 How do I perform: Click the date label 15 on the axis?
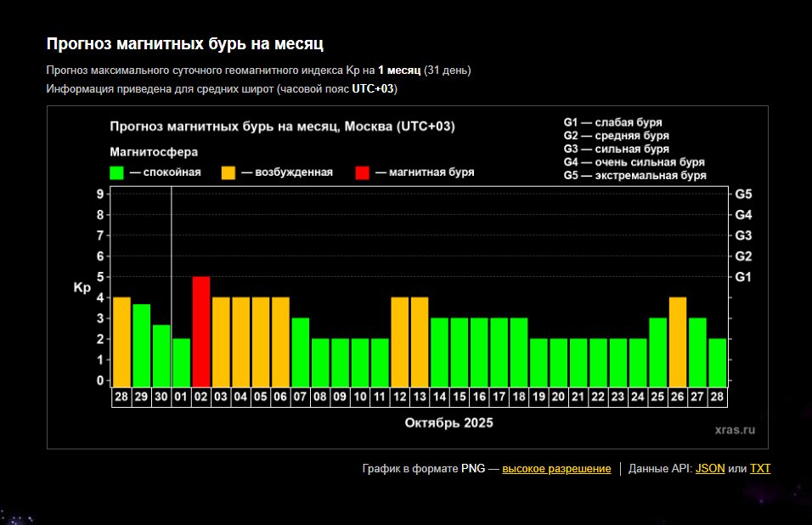(460, 397)
